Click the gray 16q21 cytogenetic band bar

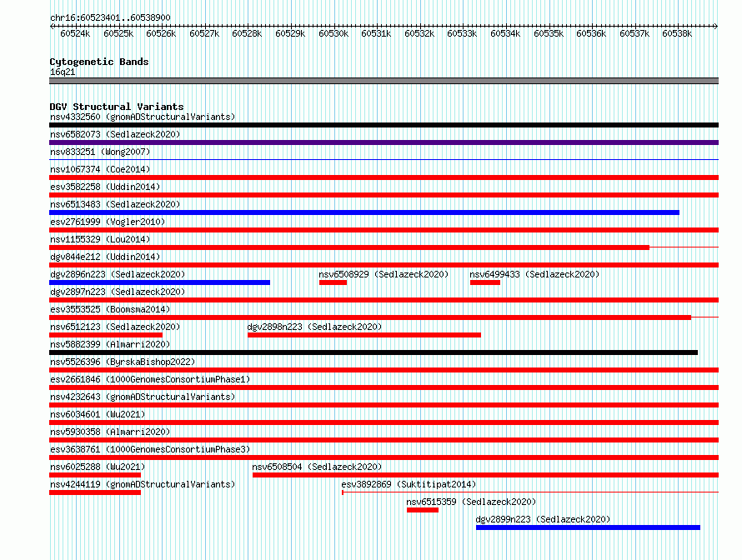(x=384, y=81)
